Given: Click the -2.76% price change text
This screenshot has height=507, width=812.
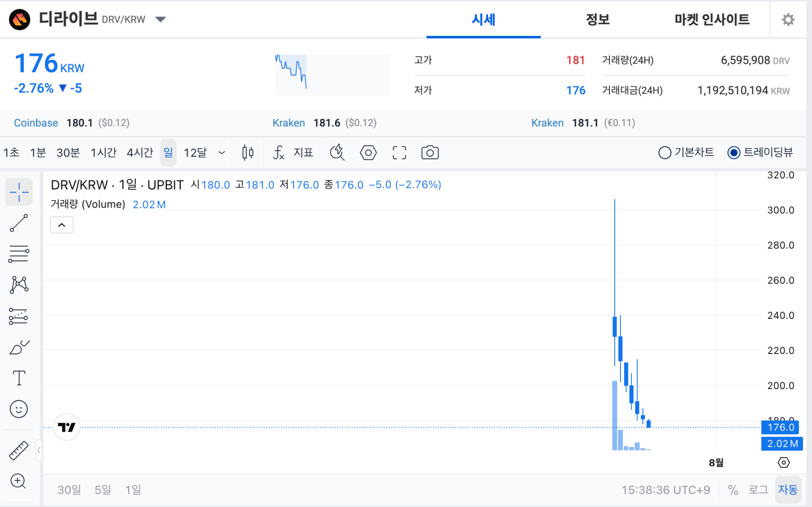Looking at the screenshot, I should 34,88.
